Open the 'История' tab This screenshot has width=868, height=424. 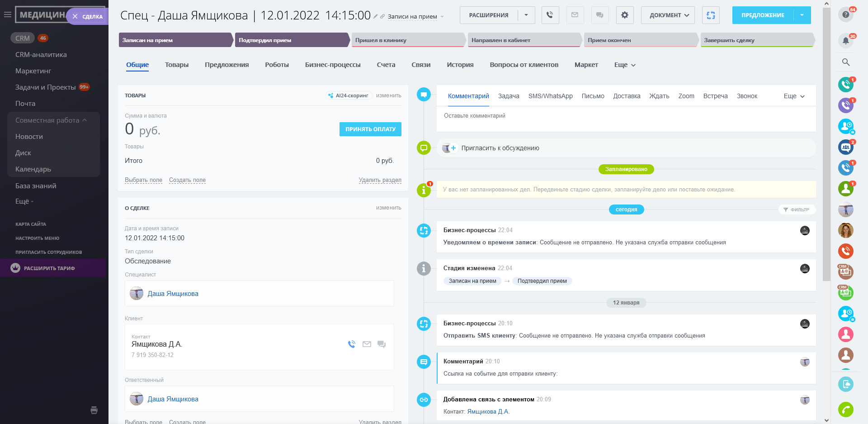coord(460,65)
